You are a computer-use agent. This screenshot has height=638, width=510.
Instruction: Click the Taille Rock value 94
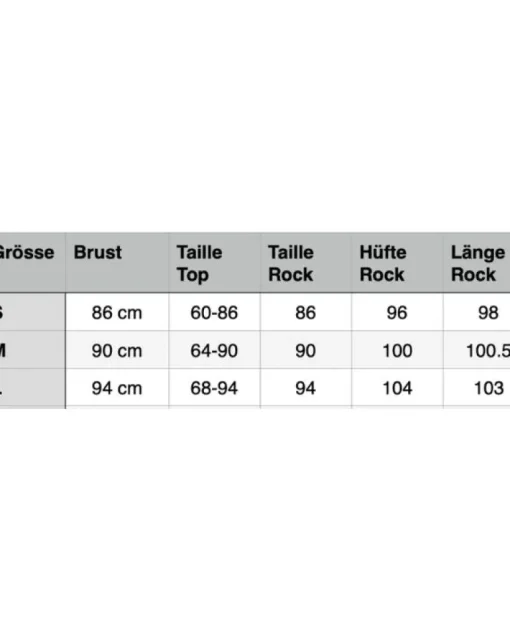point(306,387)
